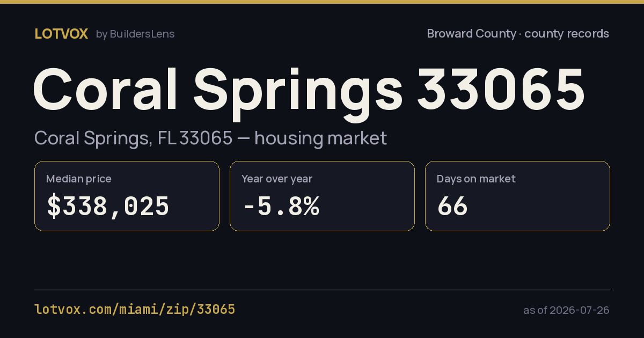
Task: Open the Days on market card
Action: (x=517, y=196)
